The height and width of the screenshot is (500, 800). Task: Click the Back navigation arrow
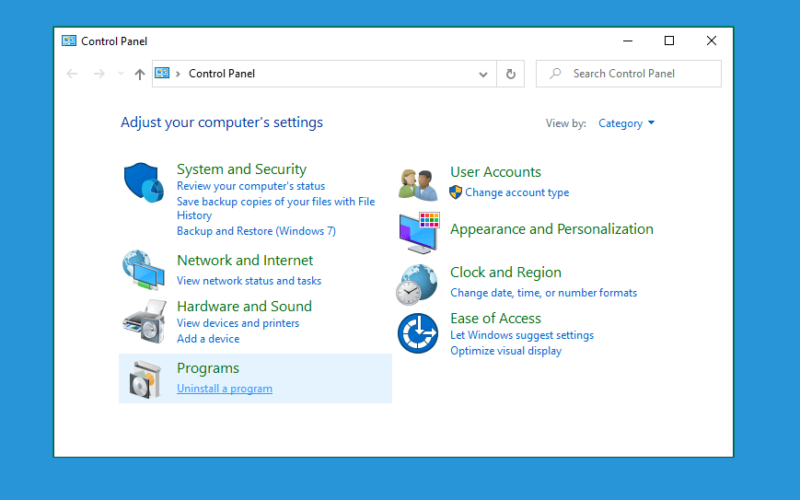(72, 74)
